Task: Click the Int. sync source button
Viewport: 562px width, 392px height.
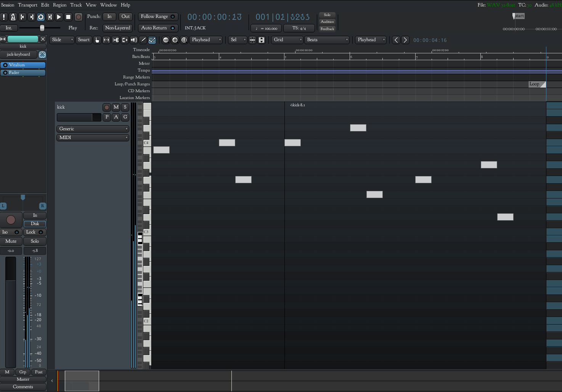Action: (x=9, y=28)
